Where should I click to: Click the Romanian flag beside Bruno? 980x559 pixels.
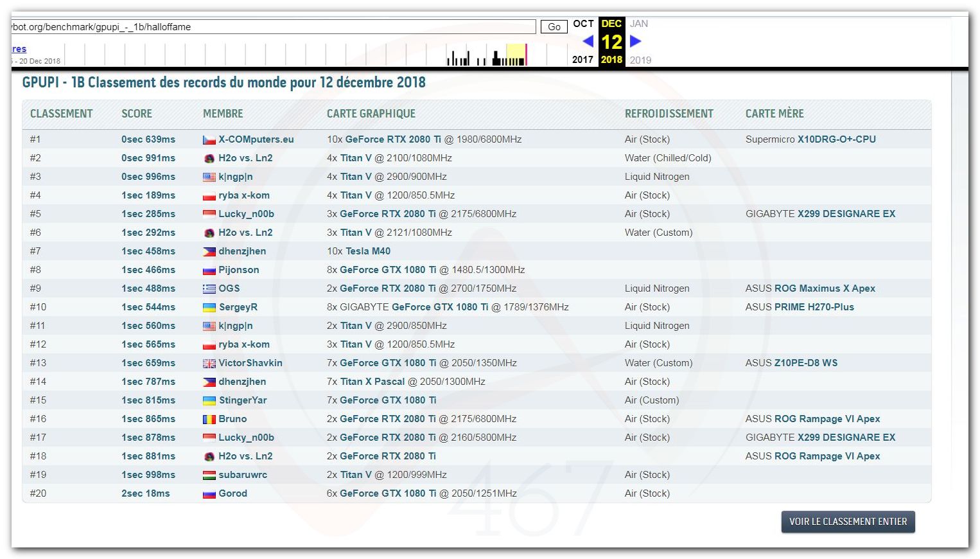(209, 420)
